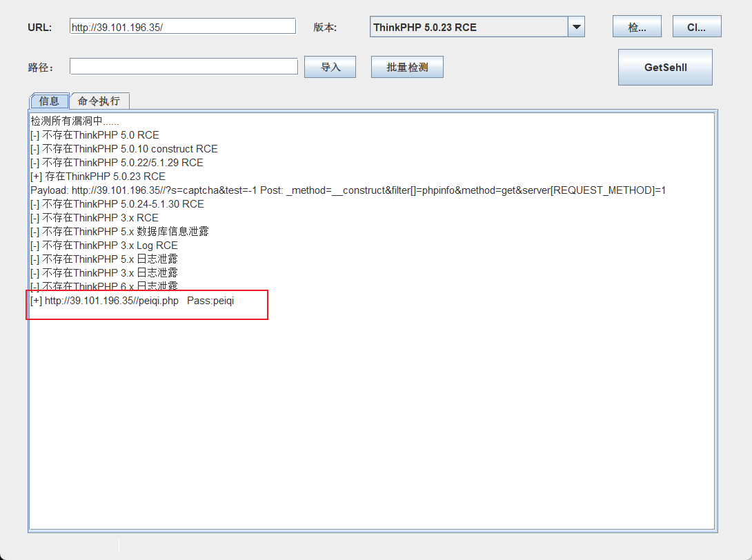The image size is (752, 560).
Task: Click the 路径: label
Action: coord(40,68)
